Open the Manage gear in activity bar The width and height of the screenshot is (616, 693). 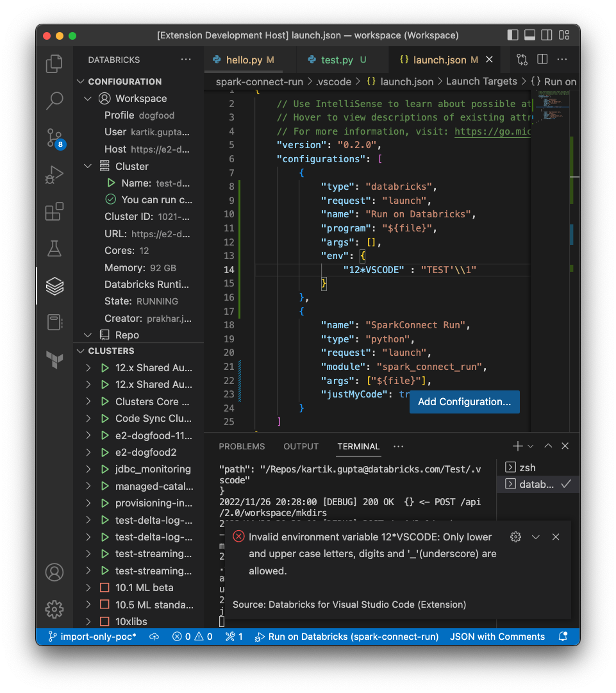point(54,610)
